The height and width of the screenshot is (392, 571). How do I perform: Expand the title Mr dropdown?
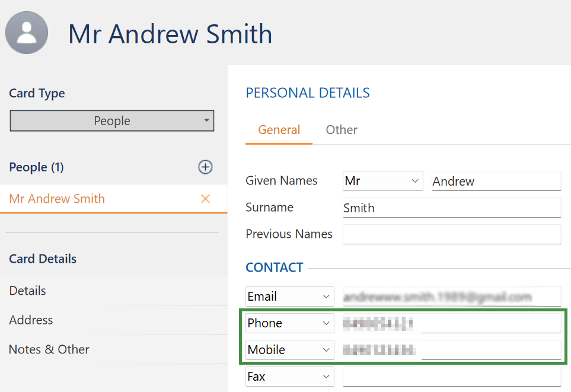(382, 181)
